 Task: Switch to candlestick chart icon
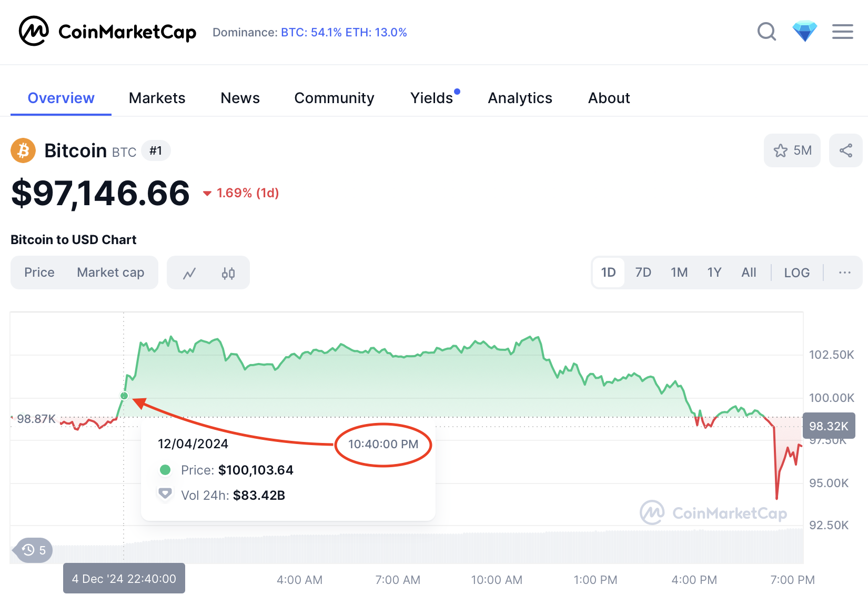228,273
